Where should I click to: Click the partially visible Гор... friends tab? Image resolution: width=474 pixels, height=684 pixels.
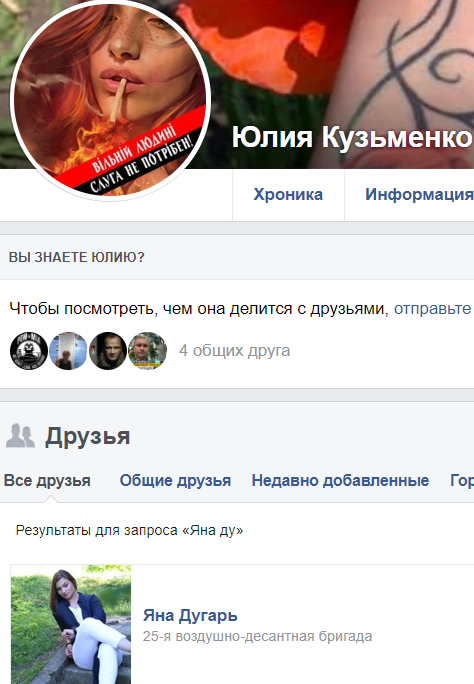click(462, 481)
